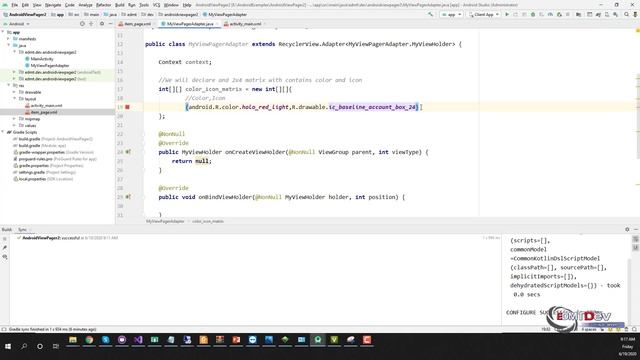Hide the Build panel with minus icon
This screenshot has height=360, width=640.
(x=636, y=230)
